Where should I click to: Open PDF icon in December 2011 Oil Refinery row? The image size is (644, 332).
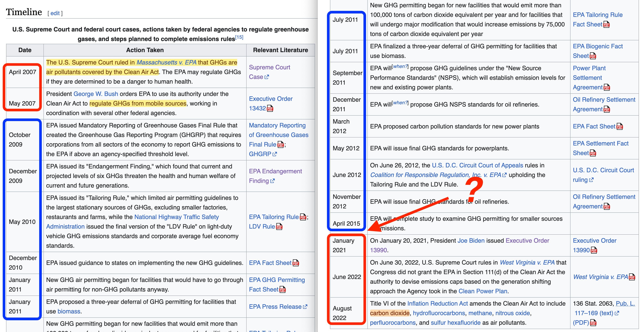point(607,109)
